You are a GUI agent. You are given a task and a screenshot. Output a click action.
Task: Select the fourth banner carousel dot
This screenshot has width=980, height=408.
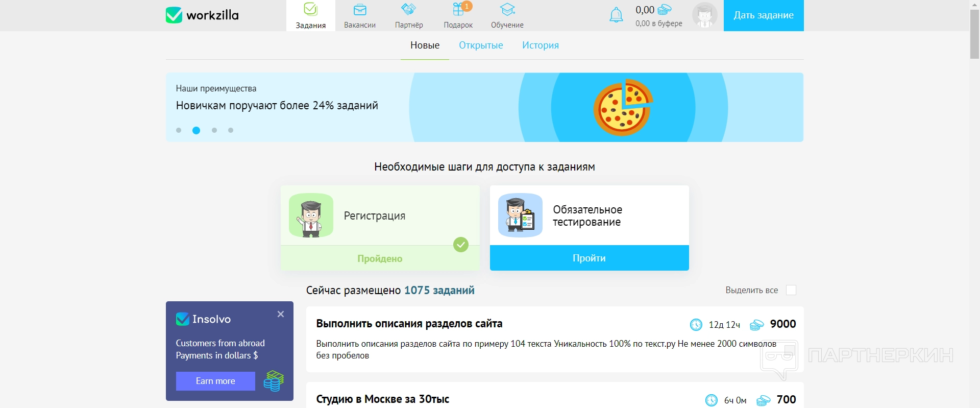point(231,130)
